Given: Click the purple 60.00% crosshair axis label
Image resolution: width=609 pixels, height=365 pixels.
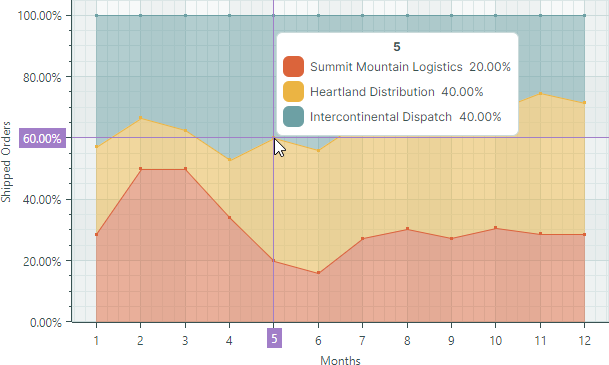Looking at the screenshot, I should [42, 138].
